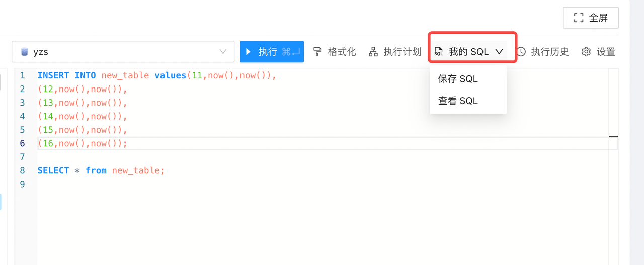Click the (13,now(),now()), row text
This screenshot has width=644, height=265.
(83, 103)
